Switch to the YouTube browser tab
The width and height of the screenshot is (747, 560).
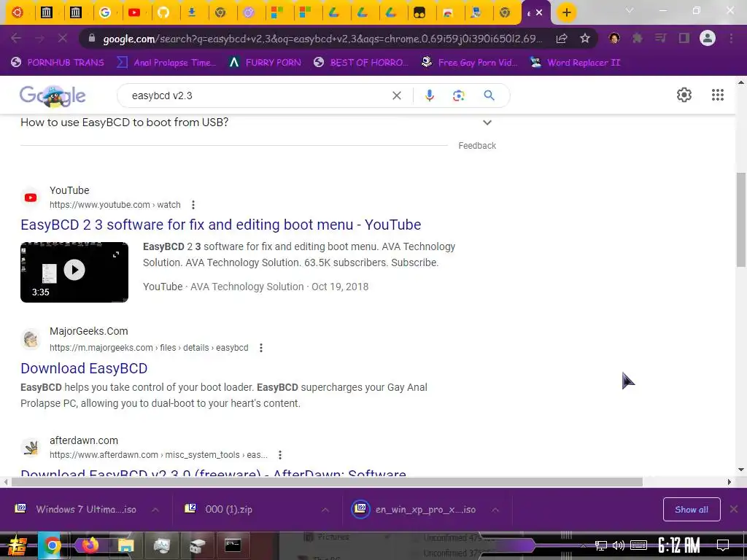(134, 13)
